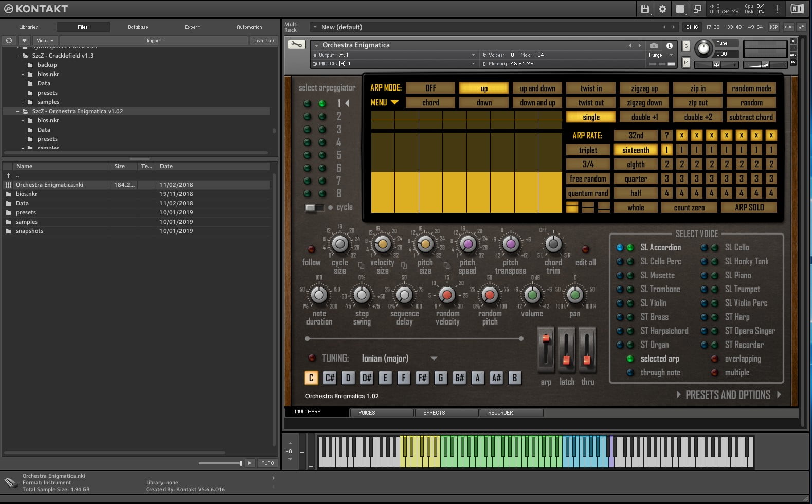Open the multi rack preset dropdown arrow
Screen dimensions: 812x504
pyautogui.click(x=314, y=27)
